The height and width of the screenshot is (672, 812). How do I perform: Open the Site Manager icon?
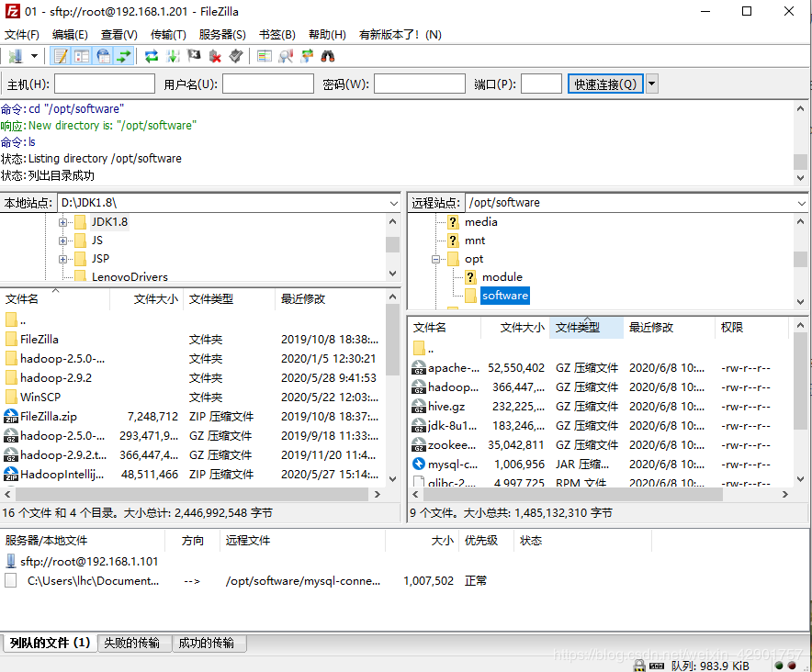tap(16, 56)
